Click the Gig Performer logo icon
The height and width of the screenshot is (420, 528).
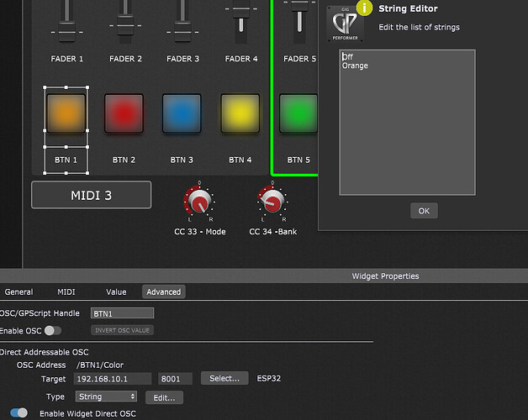click(345, 24)
